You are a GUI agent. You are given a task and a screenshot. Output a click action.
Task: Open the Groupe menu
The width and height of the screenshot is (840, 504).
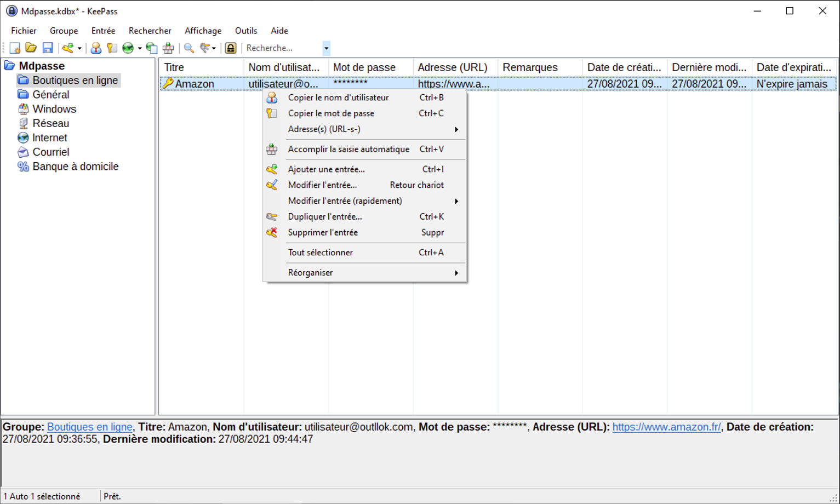pyautogui.click(x=64, y=31)
